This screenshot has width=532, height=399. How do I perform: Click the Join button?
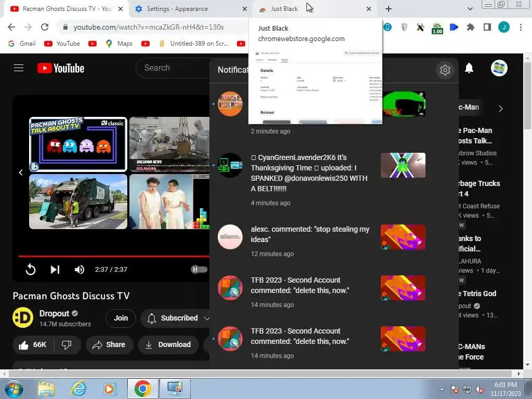click(x=121, y=318)
